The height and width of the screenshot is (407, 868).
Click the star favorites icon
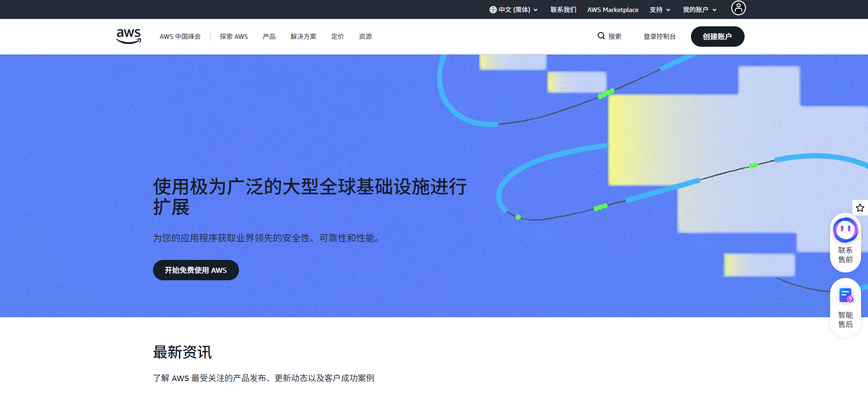(860, 208)
